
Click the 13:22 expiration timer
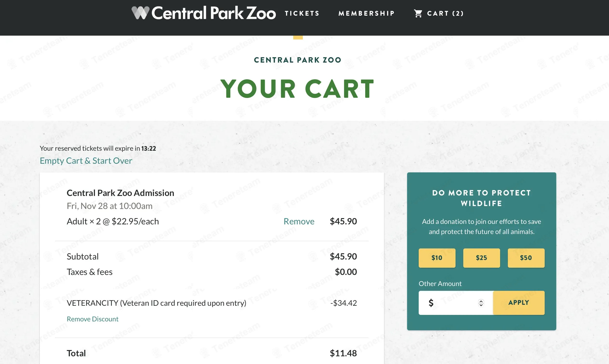pyautogui.click(x=148, y=148)
